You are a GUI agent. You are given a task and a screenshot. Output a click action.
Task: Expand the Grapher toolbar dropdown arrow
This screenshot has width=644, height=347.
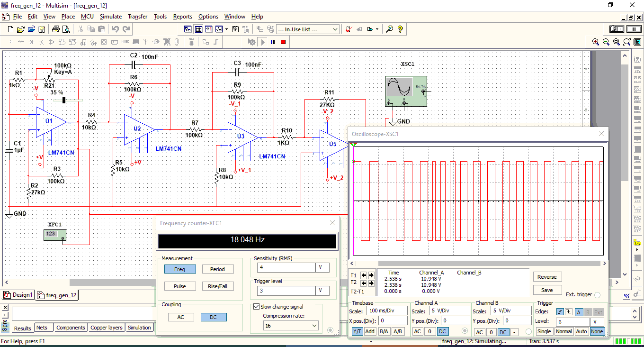[x=227, y=29]
